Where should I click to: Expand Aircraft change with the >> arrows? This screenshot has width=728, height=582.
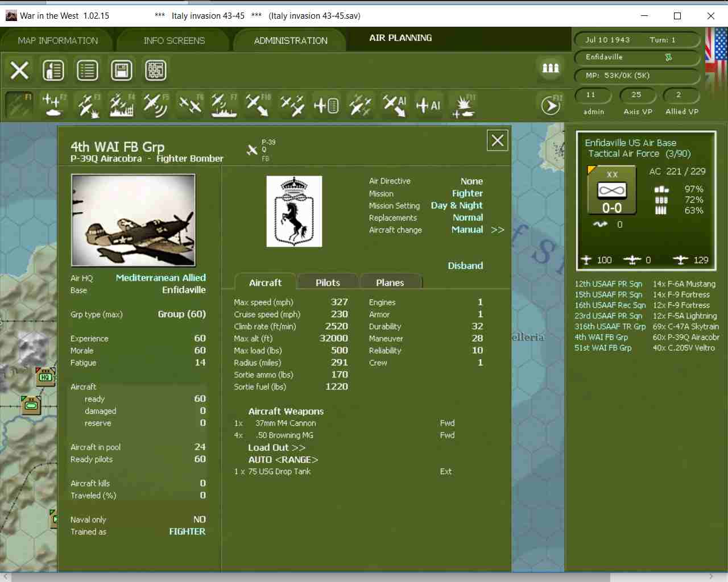tap(497, 230)
